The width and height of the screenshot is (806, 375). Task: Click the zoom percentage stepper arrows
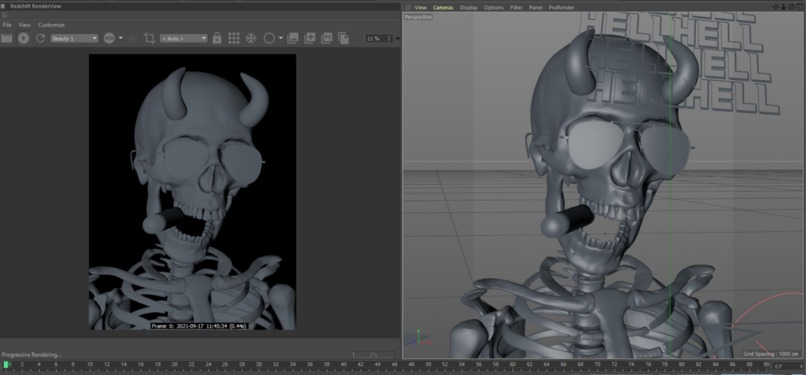(x=389, y=39)
